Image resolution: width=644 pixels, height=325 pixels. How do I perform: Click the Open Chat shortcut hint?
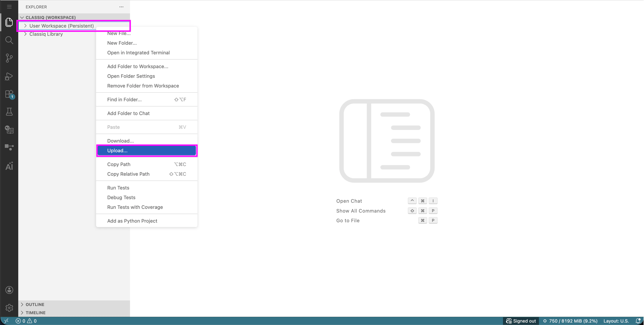(x=349, y=201)
